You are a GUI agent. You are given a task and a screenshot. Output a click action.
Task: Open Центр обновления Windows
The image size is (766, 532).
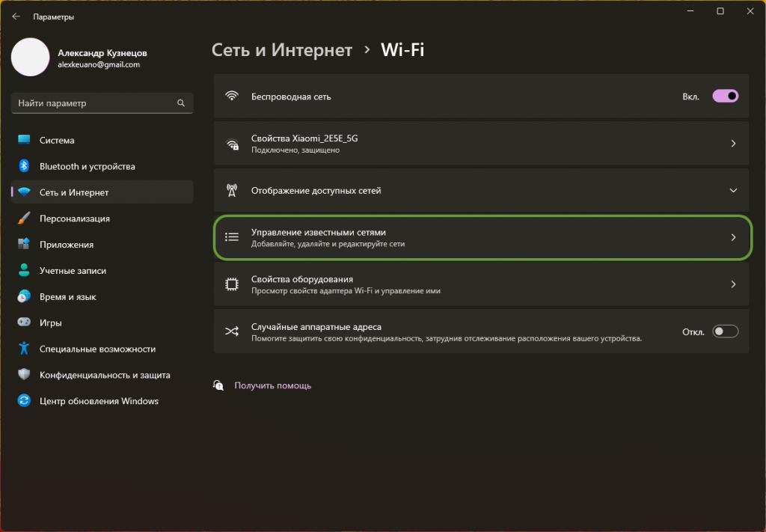99,401
